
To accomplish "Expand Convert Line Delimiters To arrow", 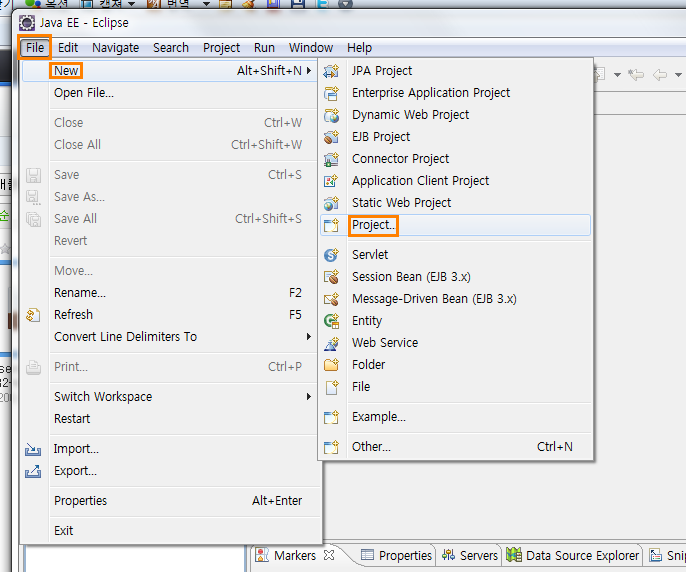I will (309, 337).
